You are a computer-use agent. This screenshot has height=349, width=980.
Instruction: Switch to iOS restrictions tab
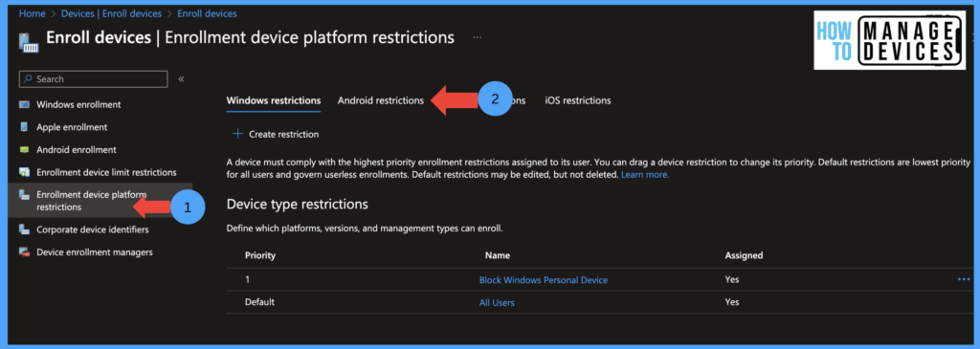point(577,100)
